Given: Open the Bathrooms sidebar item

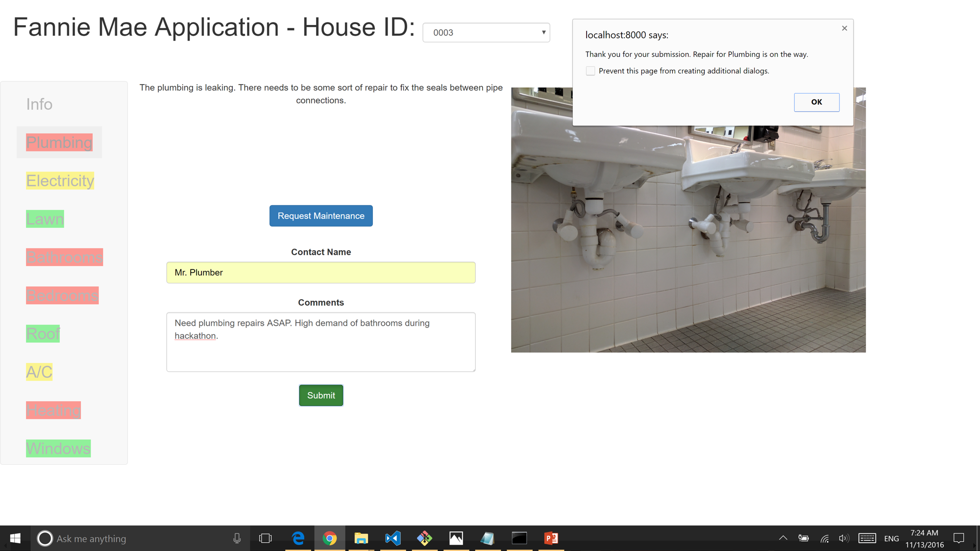Looking at the screenshot, I should (64, 257).
